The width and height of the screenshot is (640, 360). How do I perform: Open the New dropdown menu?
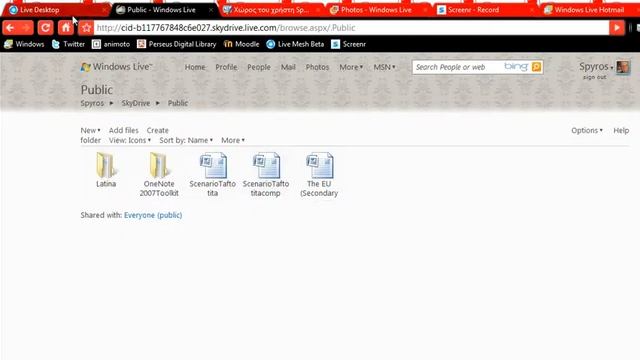point(90,130)
